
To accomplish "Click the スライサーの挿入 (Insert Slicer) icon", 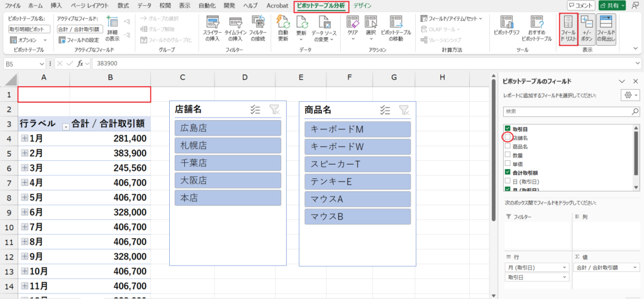I will (212, 26).
